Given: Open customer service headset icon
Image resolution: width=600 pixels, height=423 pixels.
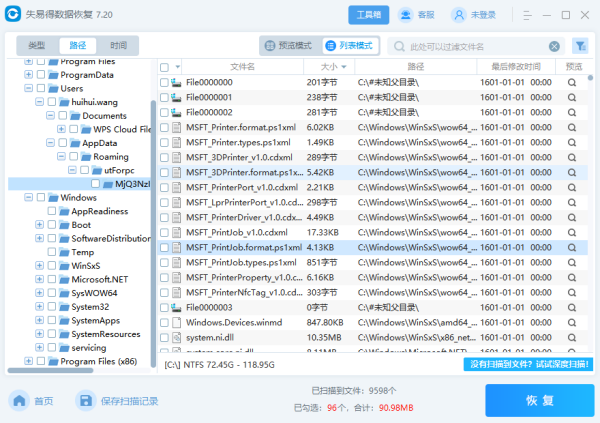Looking at the screenshot, I should pos(405,15).
